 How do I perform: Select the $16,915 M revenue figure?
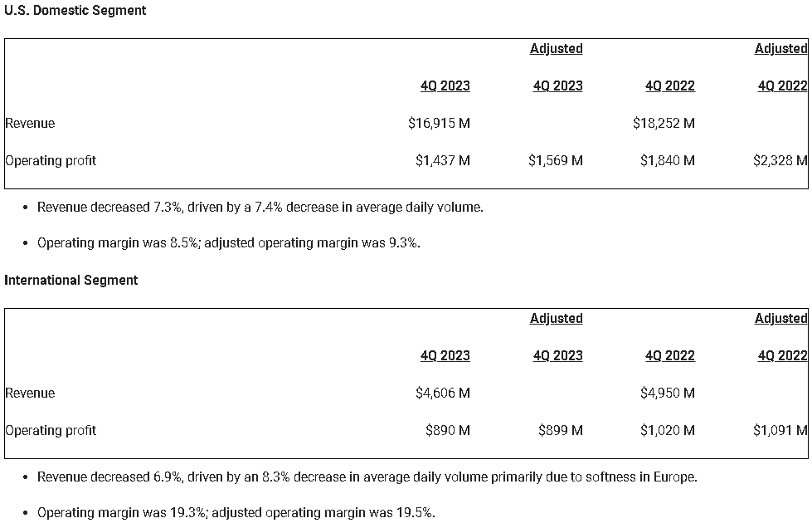[439, 124]
